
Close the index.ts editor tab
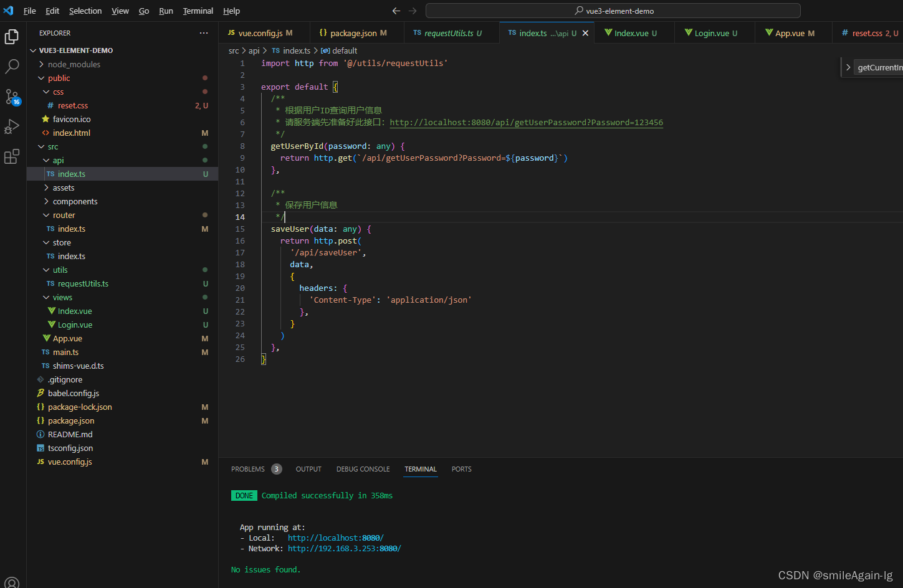click(585, 33)
